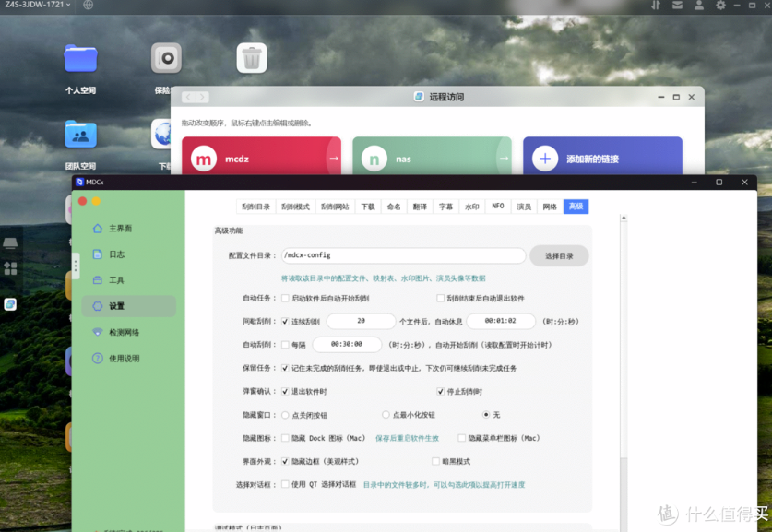Open the nas remote link card
The height and width of the screenshot is (532, 772).
[433, 156]
